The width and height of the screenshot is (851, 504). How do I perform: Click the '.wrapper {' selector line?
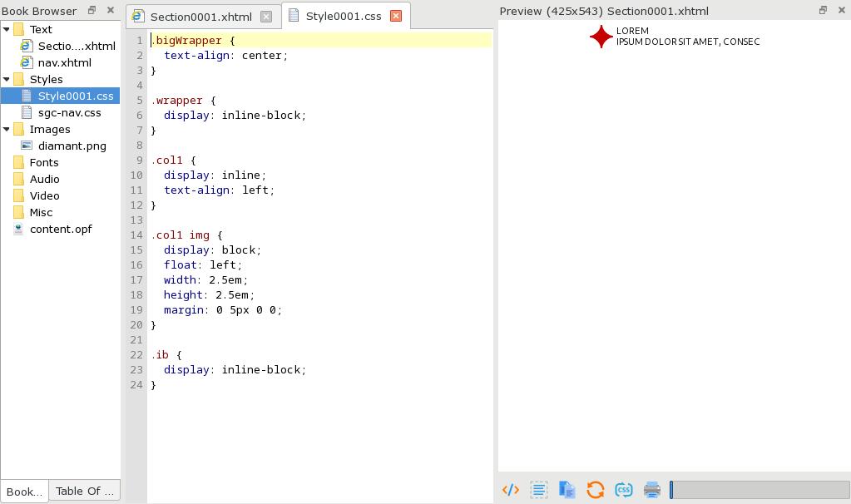pyautogui.click(x=184, y=101)
